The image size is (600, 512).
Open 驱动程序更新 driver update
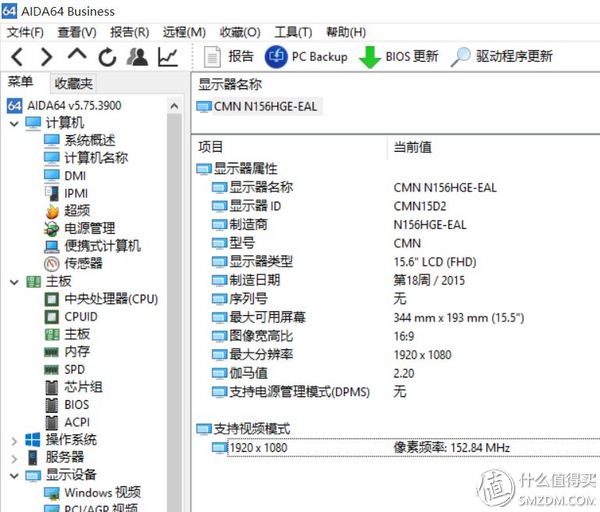(x=501, y=57)
